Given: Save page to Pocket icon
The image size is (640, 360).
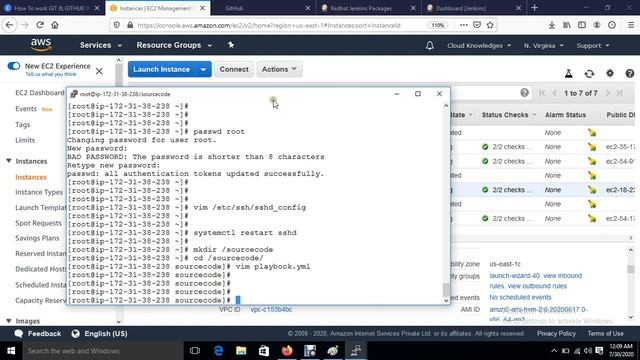Looking at the screenshot, I should (x=477, y=25).
